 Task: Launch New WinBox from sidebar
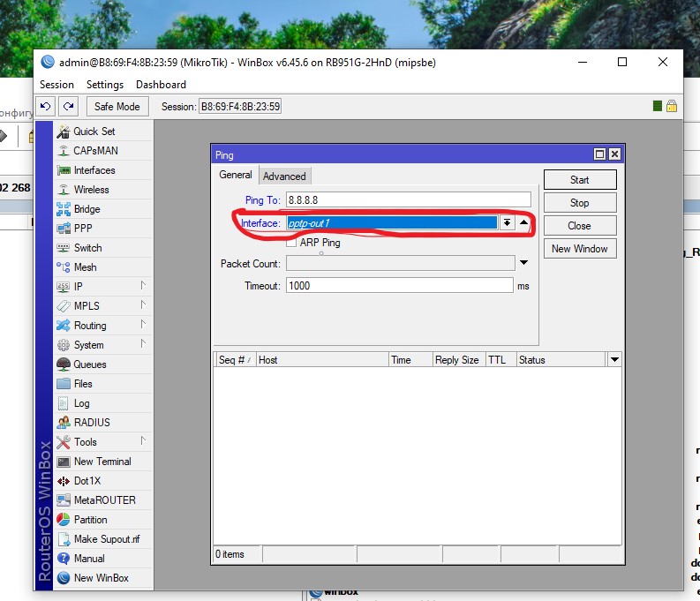(103, 578)
